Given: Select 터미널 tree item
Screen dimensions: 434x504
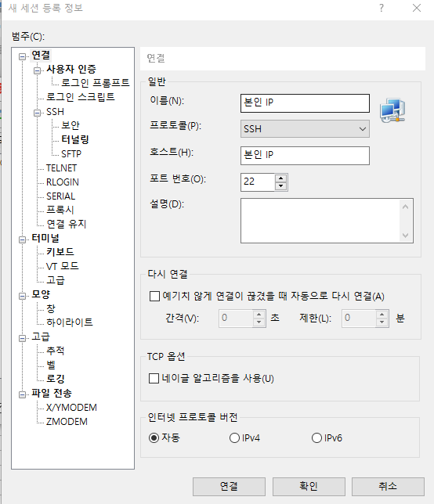Looking at the screenshot, I should [x=45, y=238].
